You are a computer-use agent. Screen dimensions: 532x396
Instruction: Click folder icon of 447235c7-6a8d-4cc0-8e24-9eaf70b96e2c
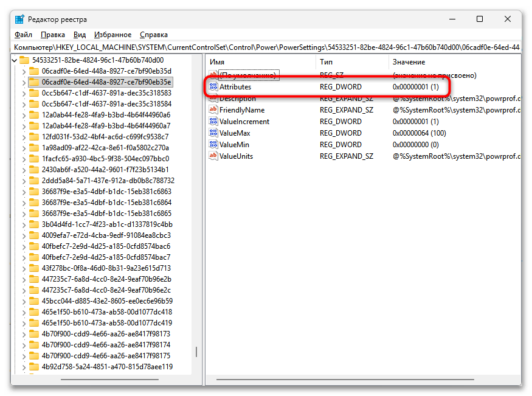click(x=33, y=290)
